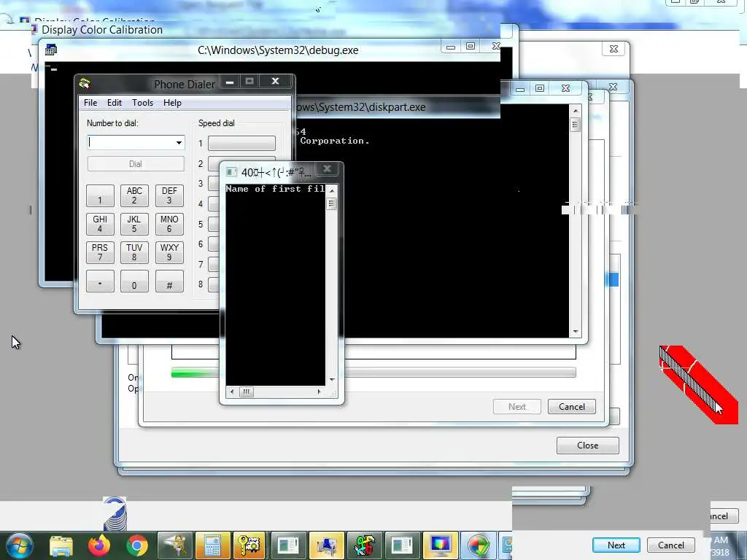Click the small console's vertical scroll up arrow
This screenshot has width=747, height=560.
click(x=332, y=190)
